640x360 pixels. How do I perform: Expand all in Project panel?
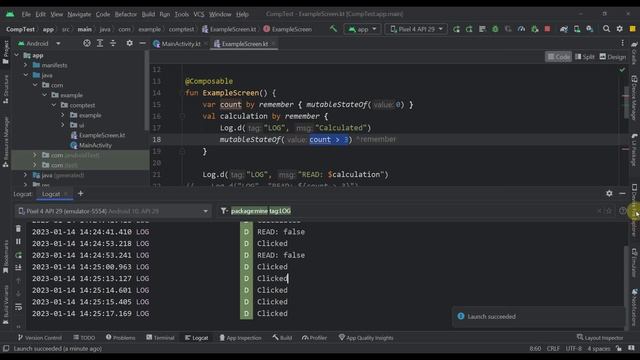click(x=100, y=43)
